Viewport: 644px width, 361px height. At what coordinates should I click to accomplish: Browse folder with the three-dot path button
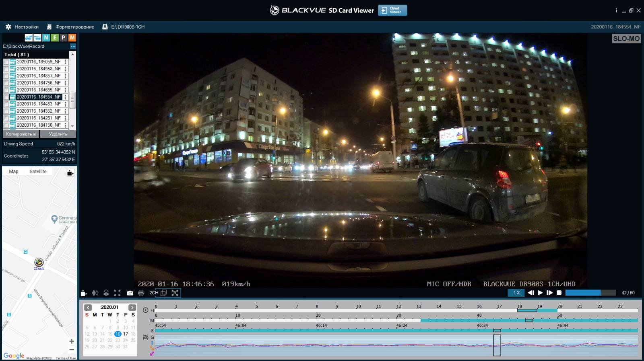tap(73, 46)
